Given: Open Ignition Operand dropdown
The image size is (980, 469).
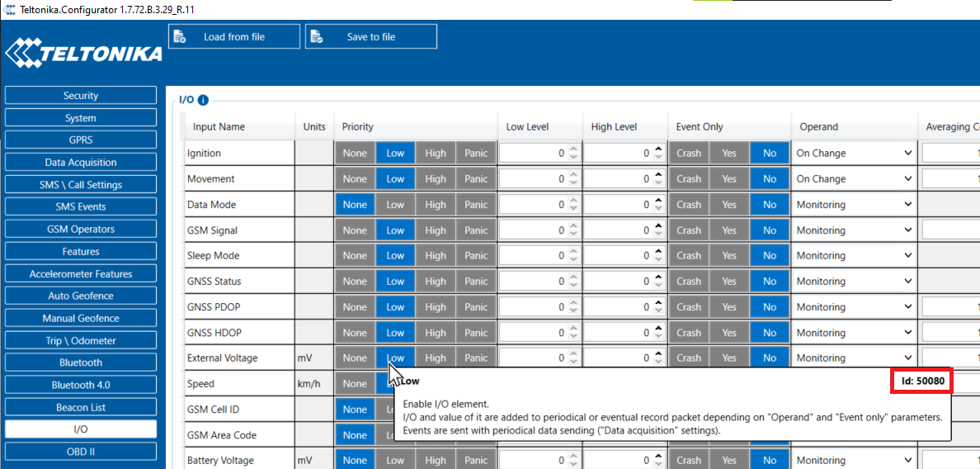Looking at the screenshot, I should pos(854,154).
